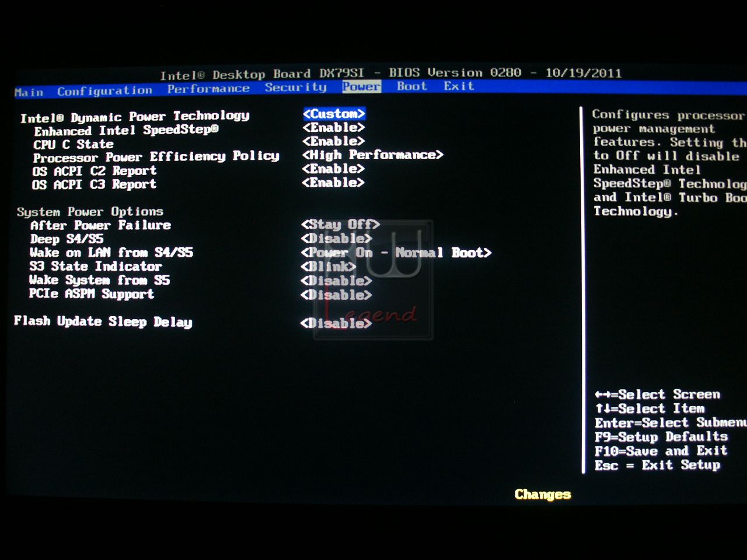Toggle Deep S4/S5 Disable value

pyautogui.click(x=336, y=239)
